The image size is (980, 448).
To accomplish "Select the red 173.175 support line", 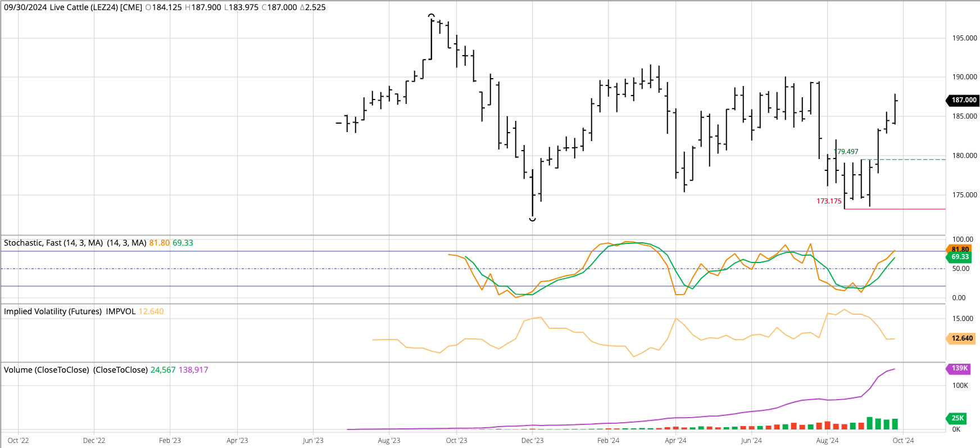I will 895,209.
